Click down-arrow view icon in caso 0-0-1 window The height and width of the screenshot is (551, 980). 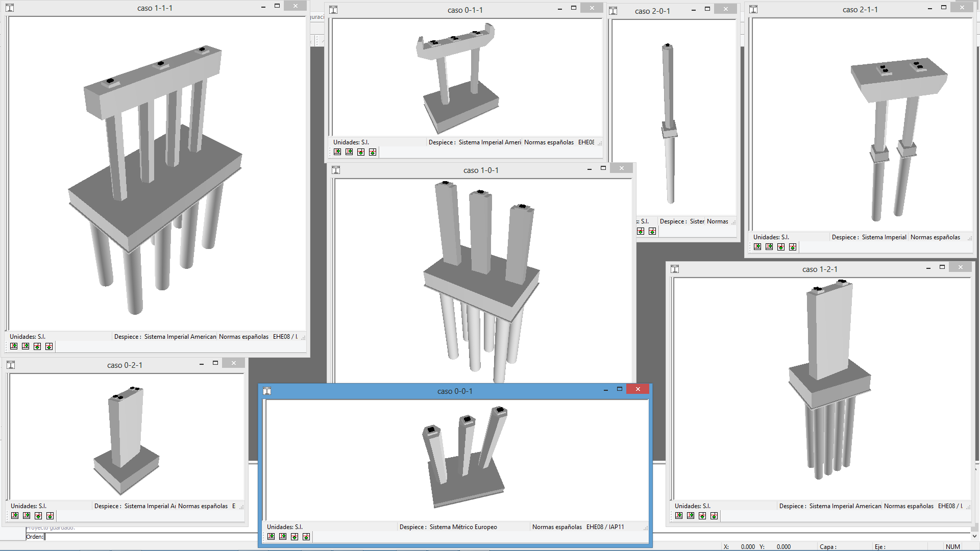pos(295,537)
